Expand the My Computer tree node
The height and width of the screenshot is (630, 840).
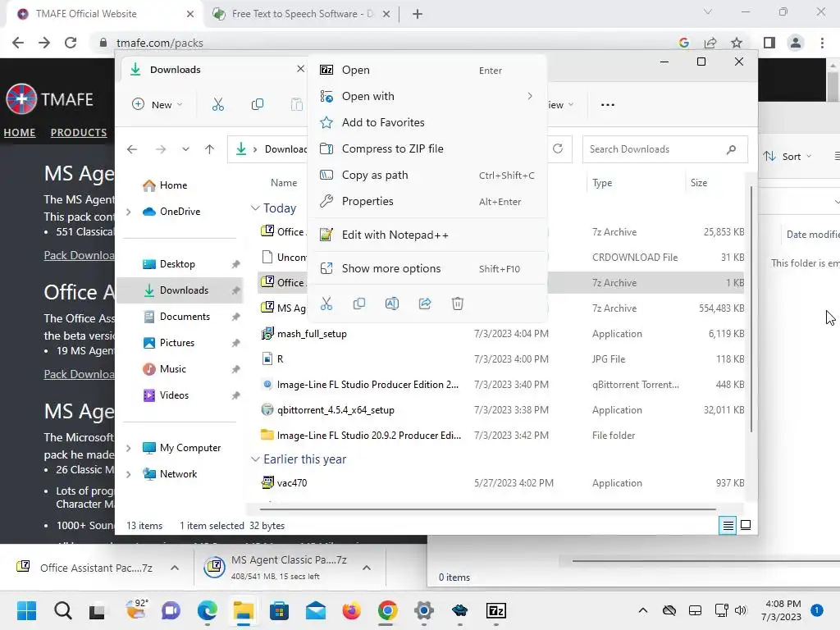[x=129, y=448]
